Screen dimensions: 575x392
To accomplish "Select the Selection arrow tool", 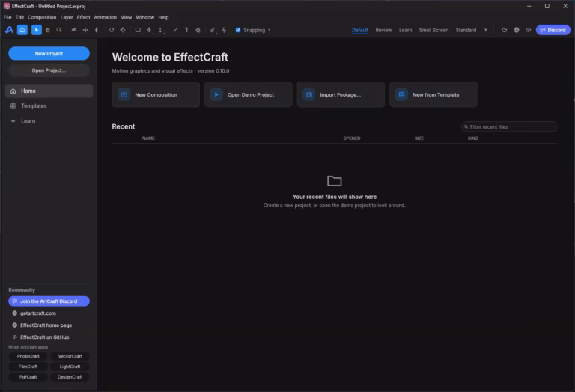I will point(36,30).
